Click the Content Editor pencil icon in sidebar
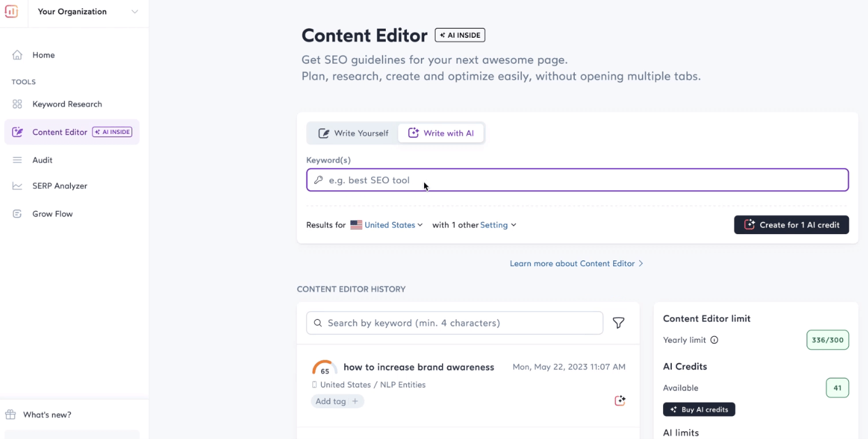This screenshot has height=439, width=868. 17,132
